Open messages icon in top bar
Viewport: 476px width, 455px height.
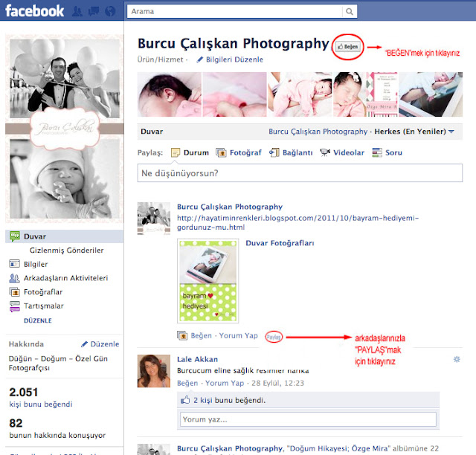click(94, 11)
